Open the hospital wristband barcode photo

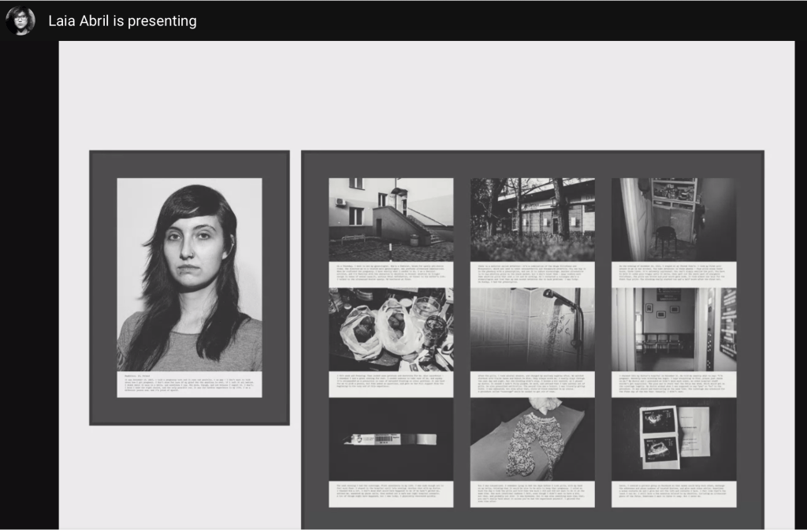pyautogui.click(x=391, y=439)
